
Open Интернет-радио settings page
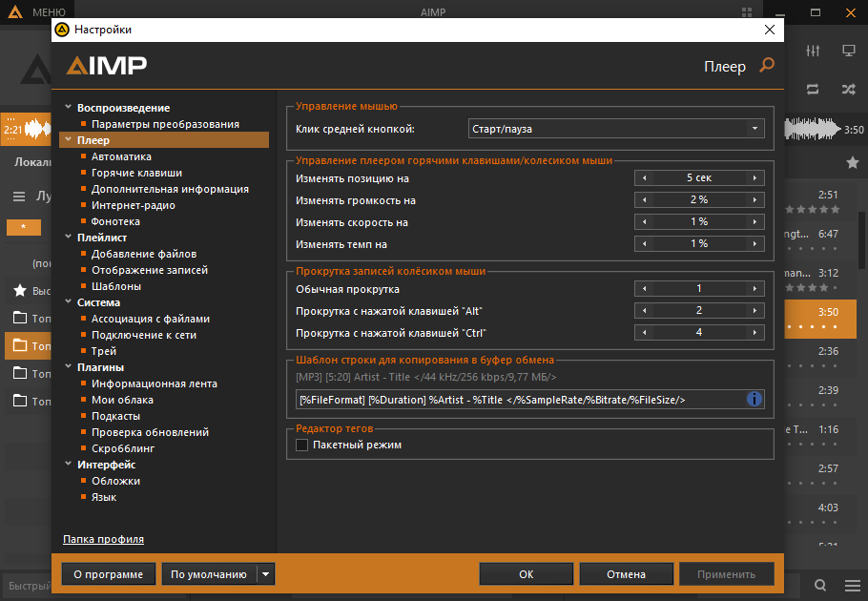[x=133, y=205]
